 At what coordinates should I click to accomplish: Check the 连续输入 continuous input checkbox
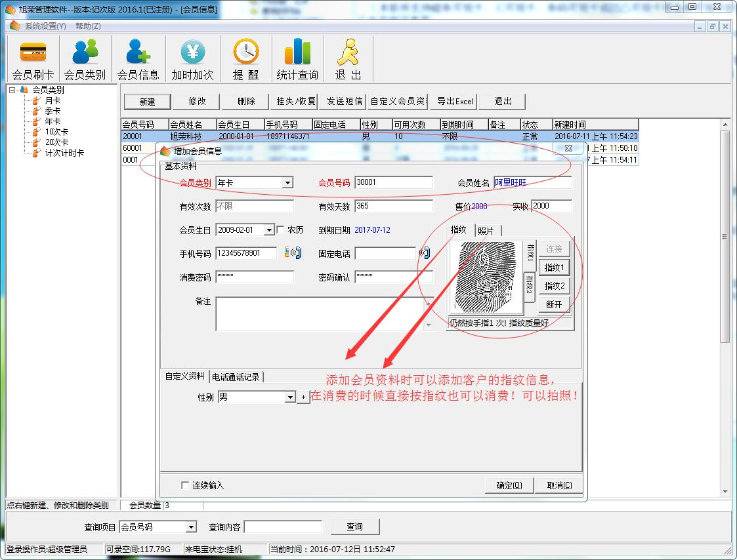tap(185, 485)
